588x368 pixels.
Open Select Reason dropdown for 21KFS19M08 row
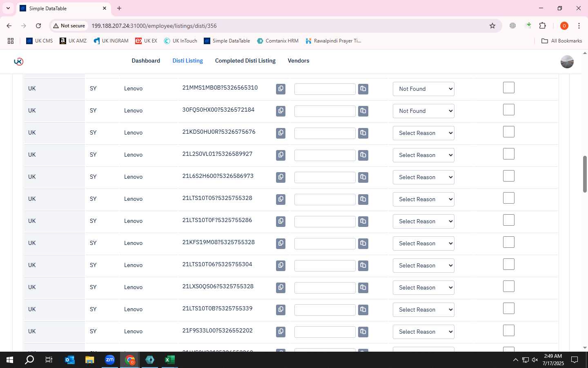(x=423, y=243)
